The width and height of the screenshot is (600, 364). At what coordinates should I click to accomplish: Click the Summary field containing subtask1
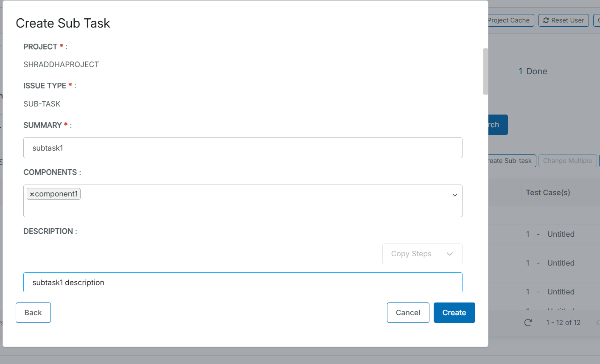[242, 148]
